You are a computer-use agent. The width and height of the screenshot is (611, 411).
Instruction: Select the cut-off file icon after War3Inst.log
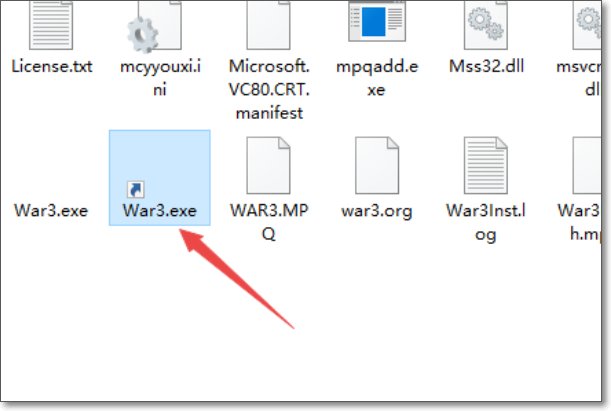587,165
